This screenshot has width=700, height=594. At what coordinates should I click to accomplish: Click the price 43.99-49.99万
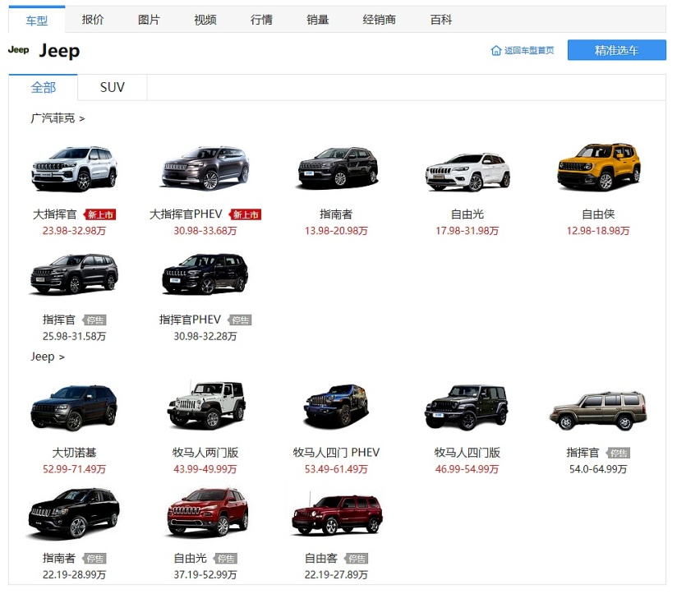coord(205,469)
